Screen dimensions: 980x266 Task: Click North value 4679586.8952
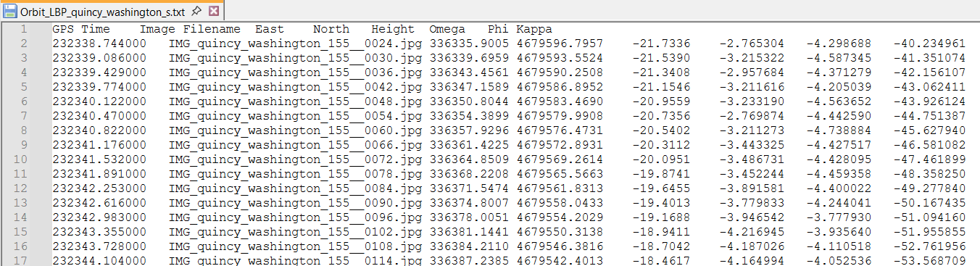[560, 87]
